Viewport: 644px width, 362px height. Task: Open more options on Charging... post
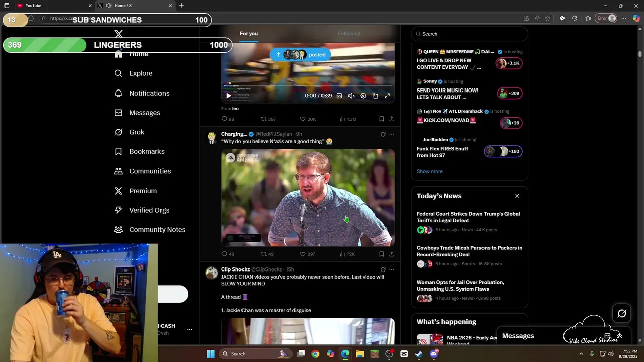[392, 134]
